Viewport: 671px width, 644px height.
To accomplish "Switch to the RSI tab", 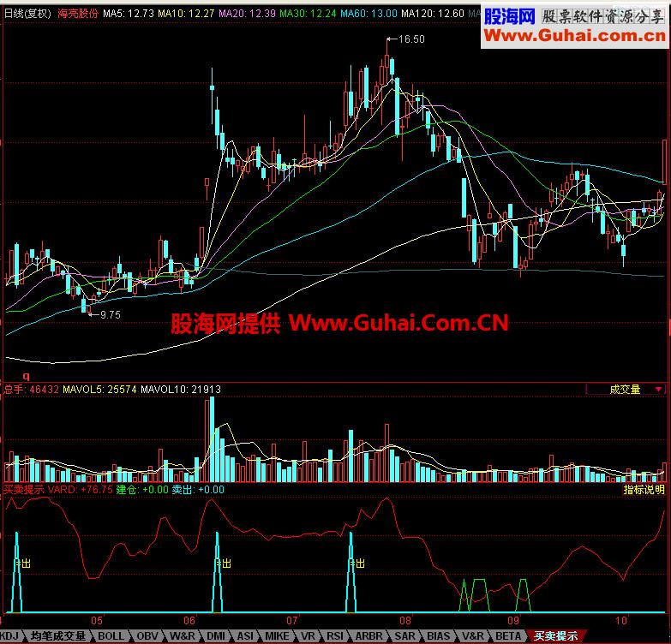I will (335, 636).
